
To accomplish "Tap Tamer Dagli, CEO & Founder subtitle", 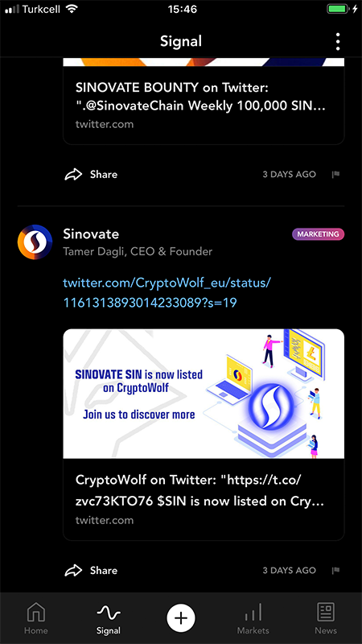I will coord(138,251).
